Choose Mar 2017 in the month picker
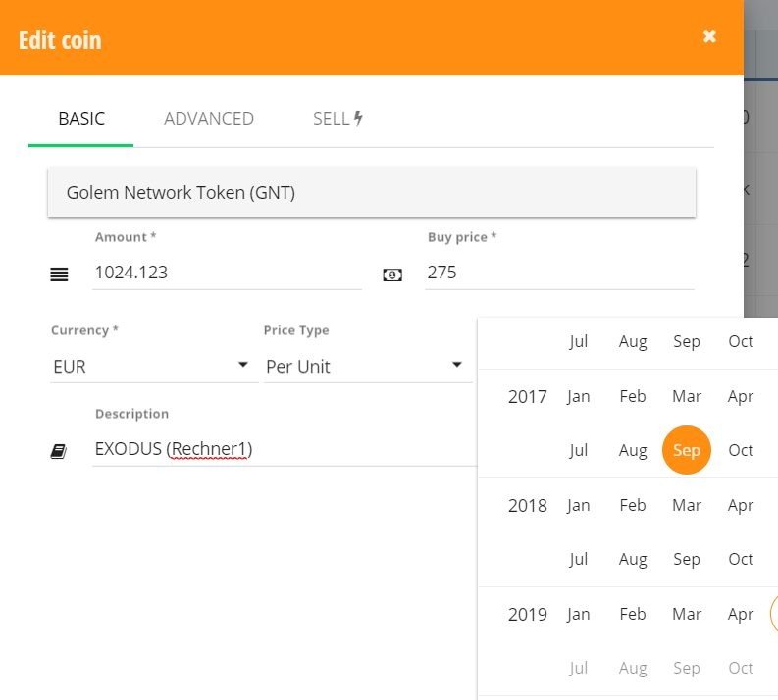The width and height of the screenshot is (778, 700). [687, 396]
